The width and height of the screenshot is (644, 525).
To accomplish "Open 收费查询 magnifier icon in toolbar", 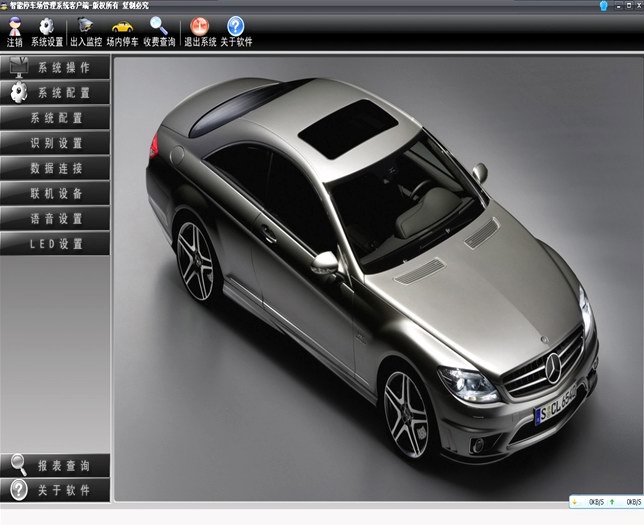I will (159, 31).
